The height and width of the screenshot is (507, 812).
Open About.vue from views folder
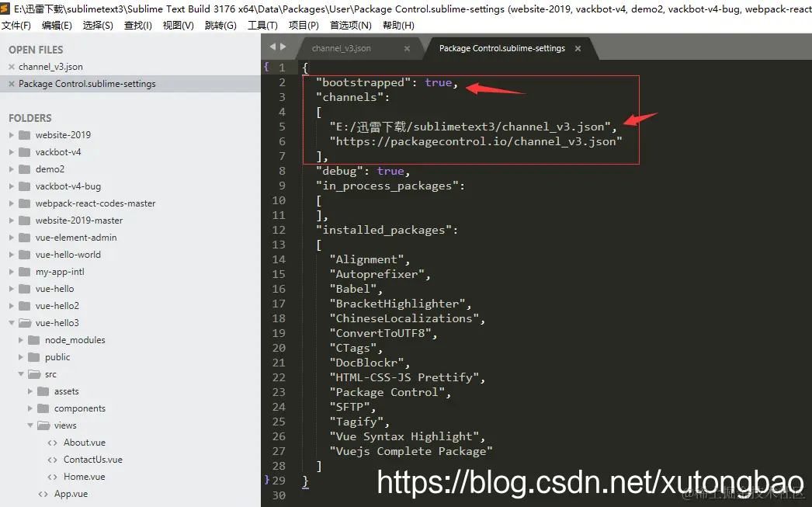tap(85, 443)
